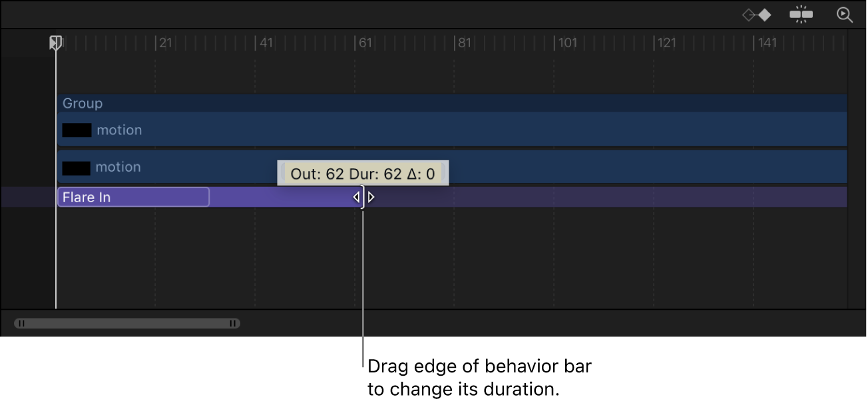The width and height of the screenshot is (868, 407).
Task: Click the left trim arrow on Flare In bar
Action: [x=357, y=197]
